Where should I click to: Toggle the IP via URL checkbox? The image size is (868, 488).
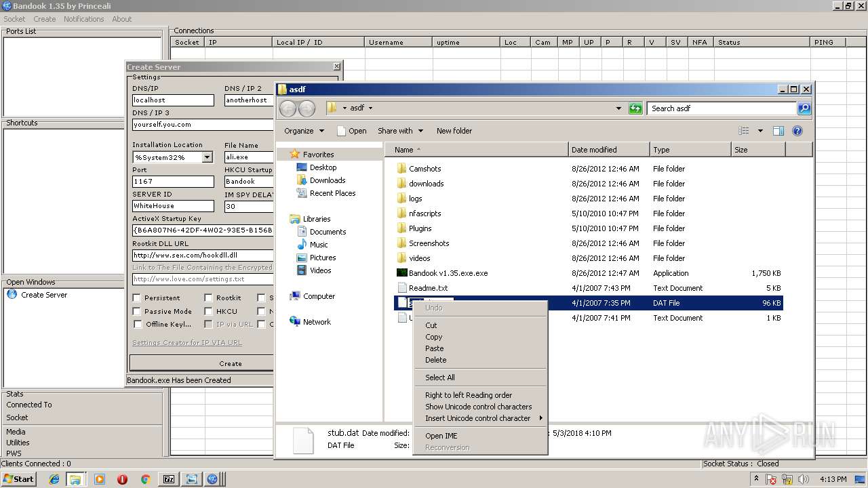[208, 325]
